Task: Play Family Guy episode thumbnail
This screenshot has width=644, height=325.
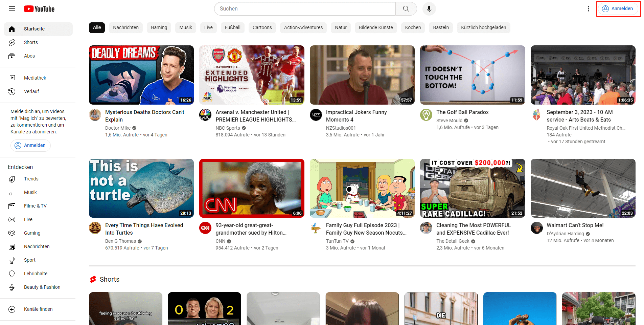Action: point(362,188)
